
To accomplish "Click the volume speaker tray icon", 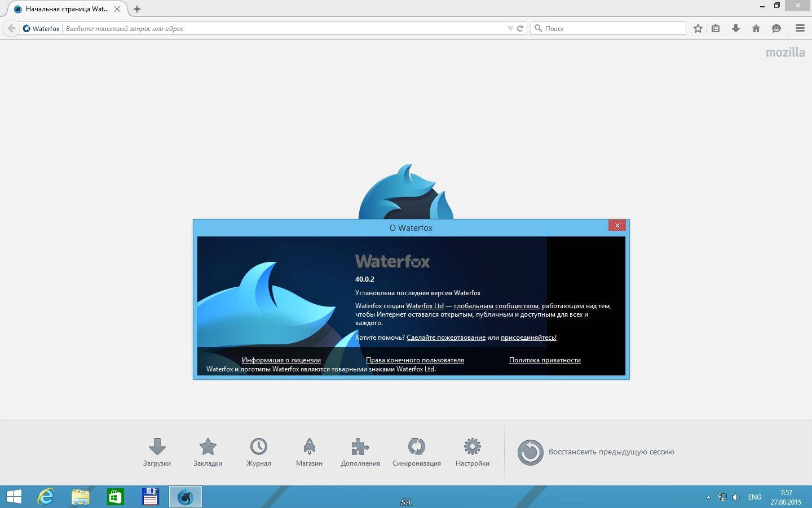I will click(736, 497).
